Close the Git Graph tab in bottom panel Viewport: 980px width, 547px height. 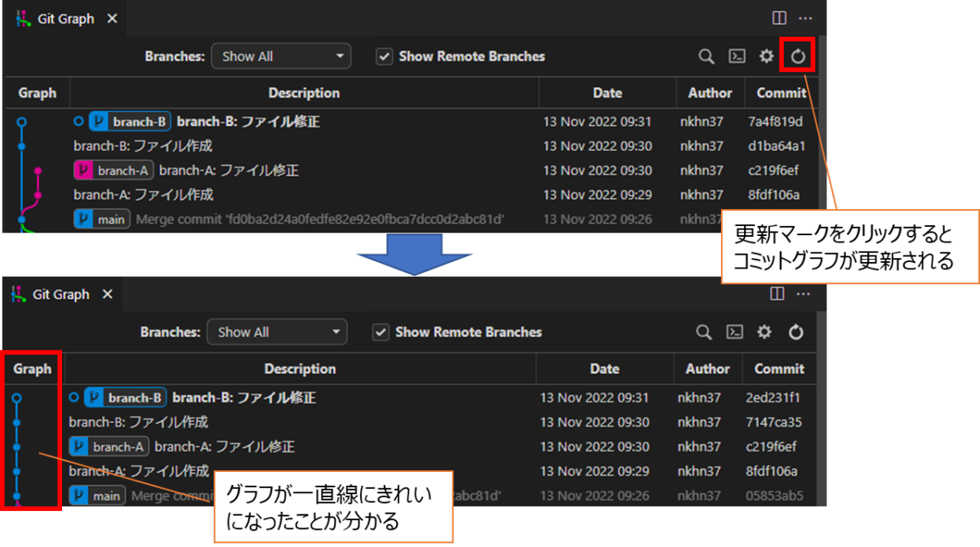click(x=107, y=295)
